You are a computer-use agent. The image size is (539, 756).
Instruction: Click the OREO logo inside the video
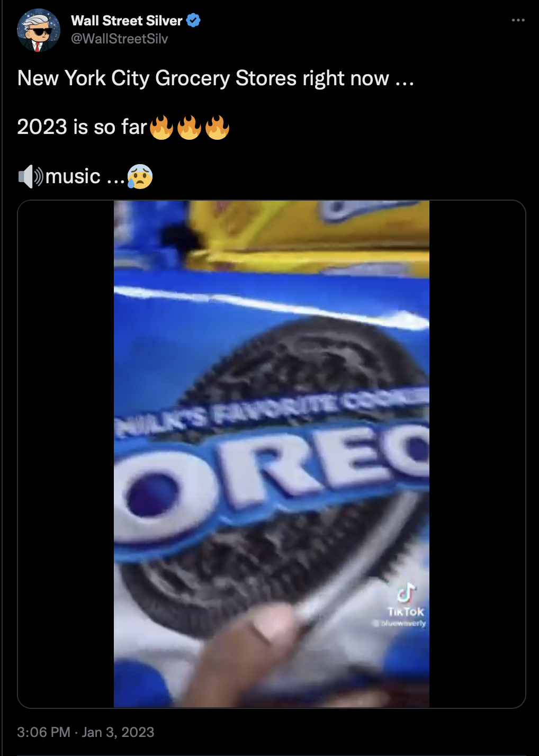272,483
